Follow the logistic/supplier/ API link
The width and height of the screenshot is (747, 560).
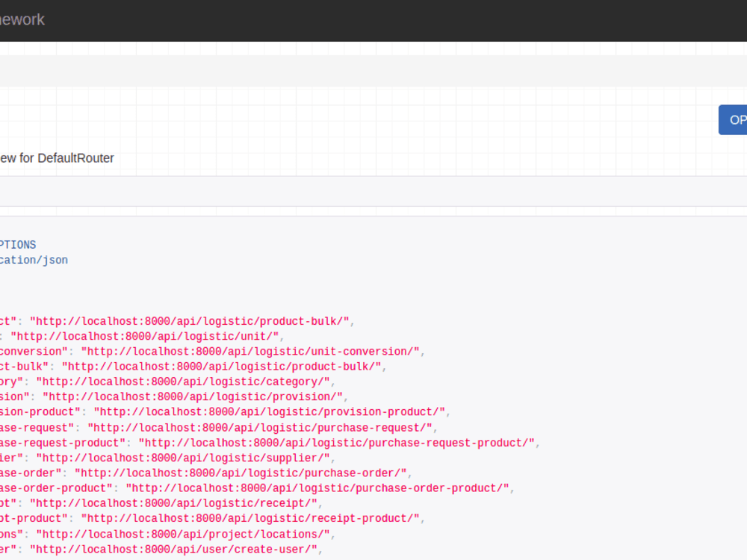pyautogui.click(x=183, y=458)
